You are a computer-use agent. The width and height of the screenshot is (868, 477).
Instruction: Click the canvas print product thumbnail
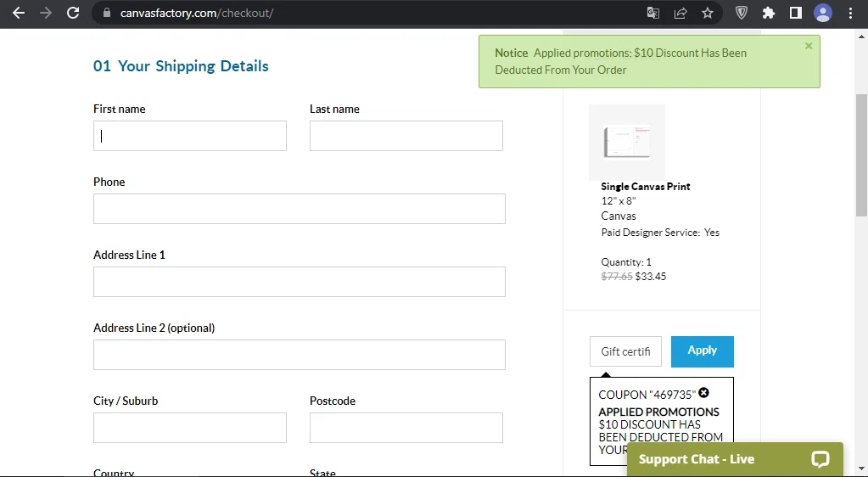[627, 142]
